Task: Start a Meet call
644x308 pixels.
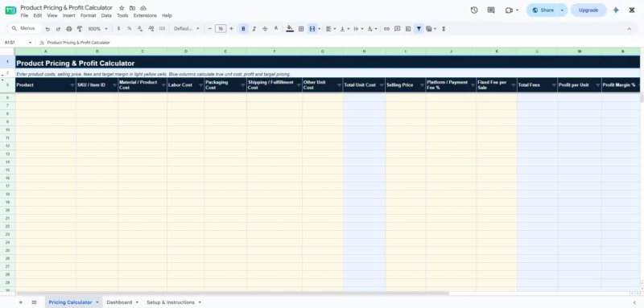Action: coord(510,10)
